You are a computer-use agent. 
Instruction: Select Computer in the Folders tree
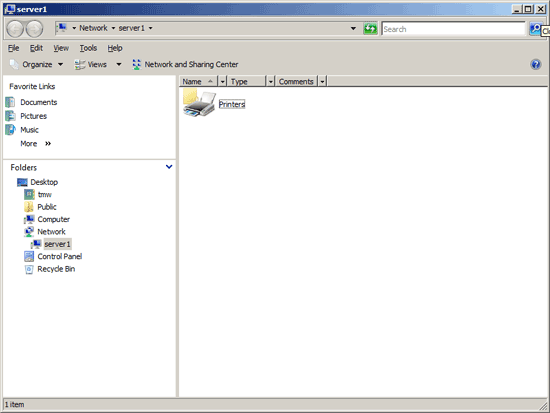(x=54, y=219)
